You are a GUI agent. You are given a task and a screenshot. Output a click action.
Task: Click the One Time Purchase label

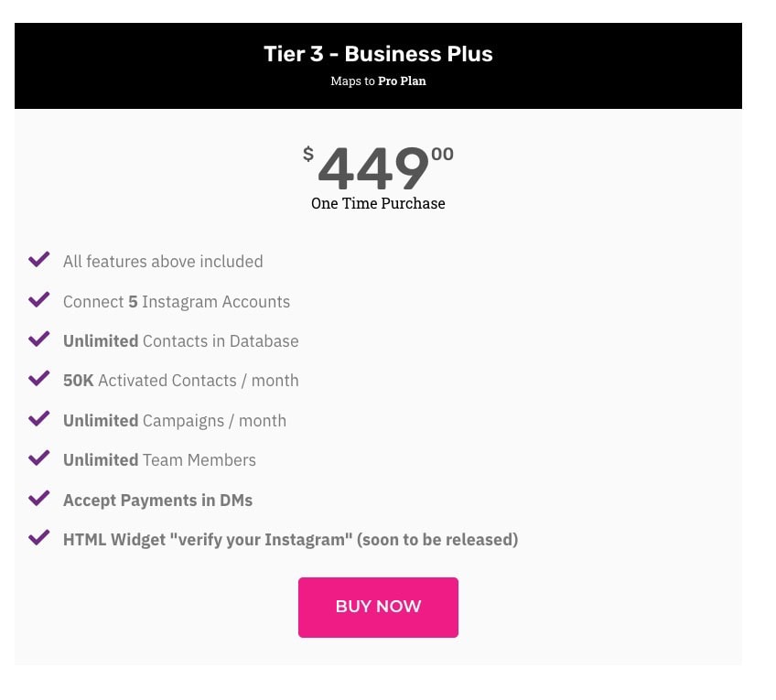[x=378, y=203]
